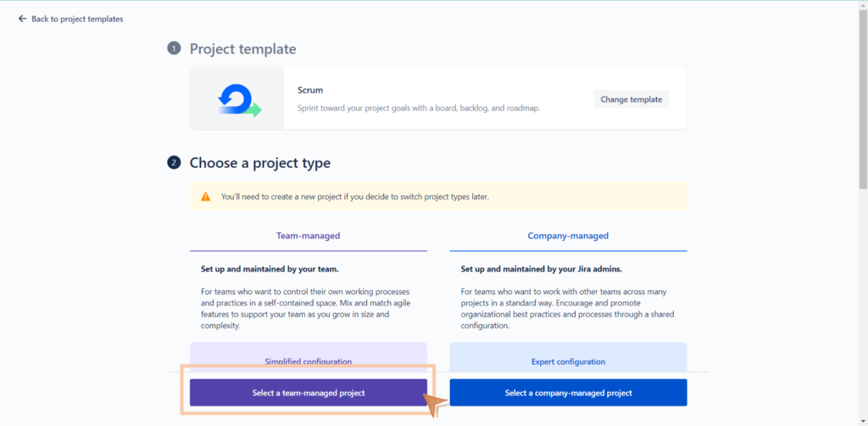Click the scrollbar up arrow

[x=863, y=5]
